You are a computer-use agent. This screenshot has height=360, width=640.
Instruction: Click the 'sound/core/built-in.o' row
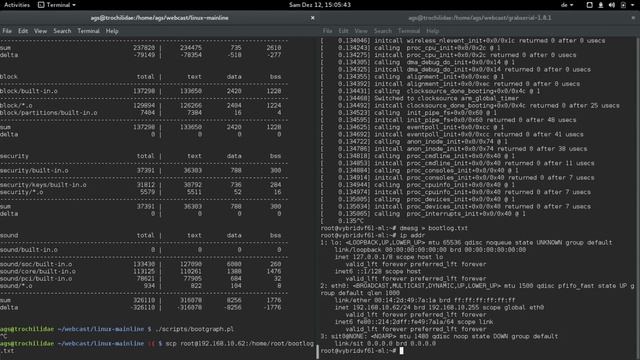click(x=141, y=271)
